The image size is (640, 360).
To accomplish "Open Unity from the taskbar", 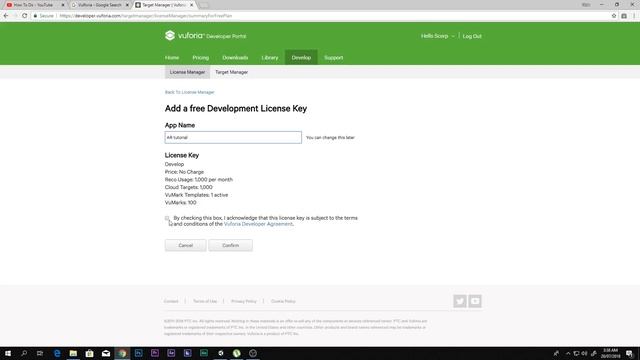I will [x=220, y=353].
